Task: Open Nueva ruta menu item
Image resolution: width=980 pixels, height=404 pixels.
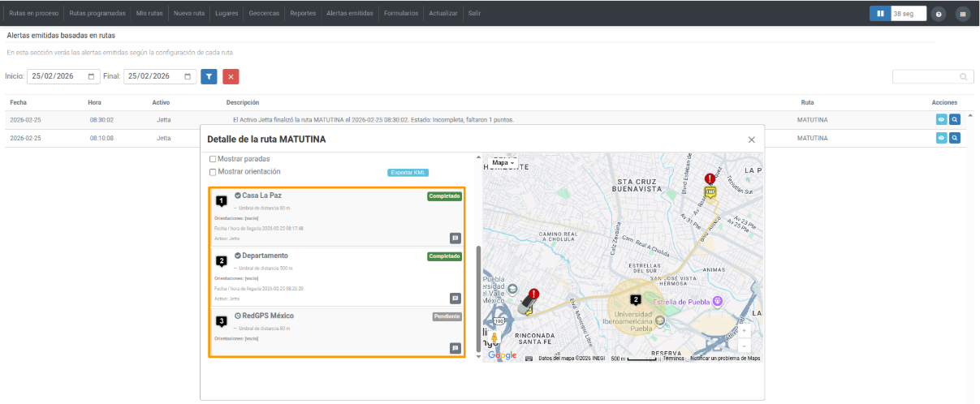Action: [189, 14]
